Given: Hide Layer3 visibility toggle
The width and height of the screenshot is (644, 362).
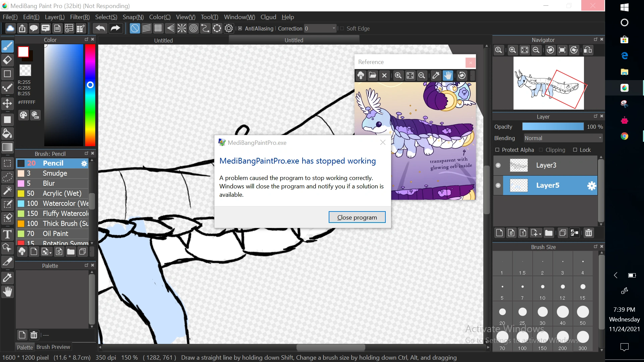Looking at the screenshot, I should click(498, 165).
